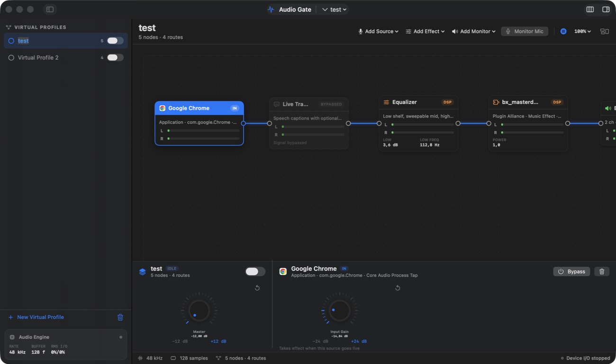Click the Equalizer sliders icon on node
The image size is (616, 364).
tap(386, 102)
